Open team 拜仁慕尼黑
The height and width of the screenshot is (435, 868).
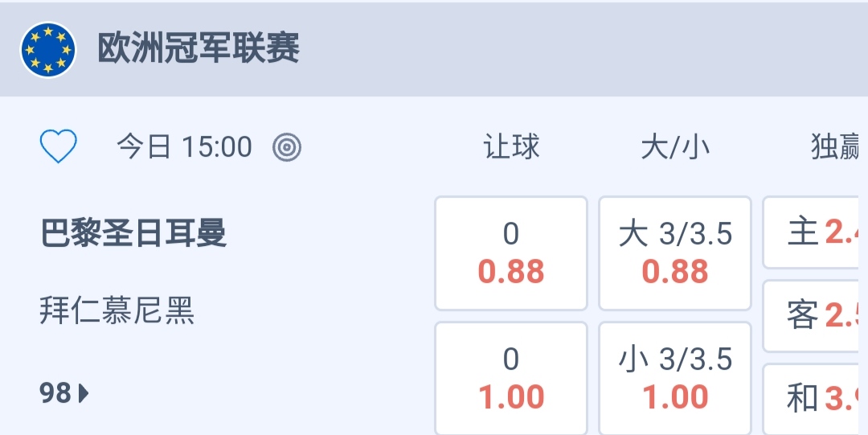point(117,310)
